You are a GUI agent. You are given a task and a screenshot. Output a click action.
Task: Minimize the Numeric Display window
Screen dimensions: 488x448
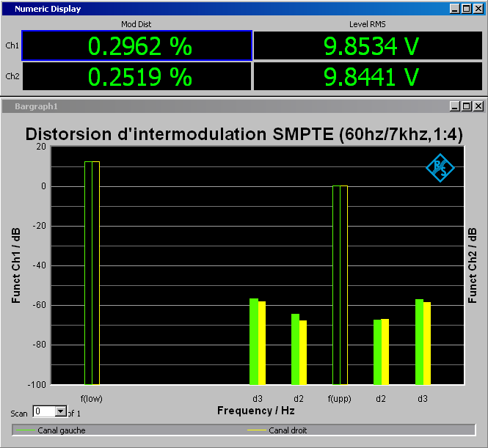coord(455,9)
